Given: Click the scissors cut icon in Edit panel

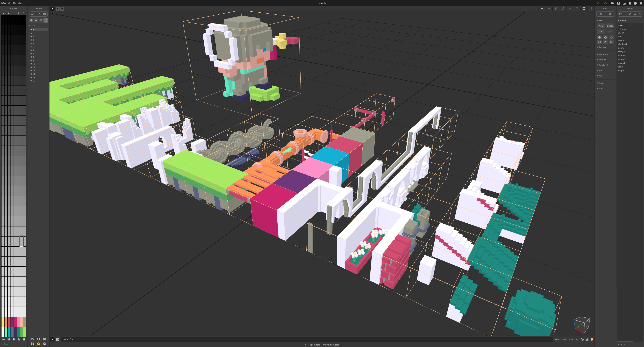Looking at the screenshot, I should (x=611, y=42).
